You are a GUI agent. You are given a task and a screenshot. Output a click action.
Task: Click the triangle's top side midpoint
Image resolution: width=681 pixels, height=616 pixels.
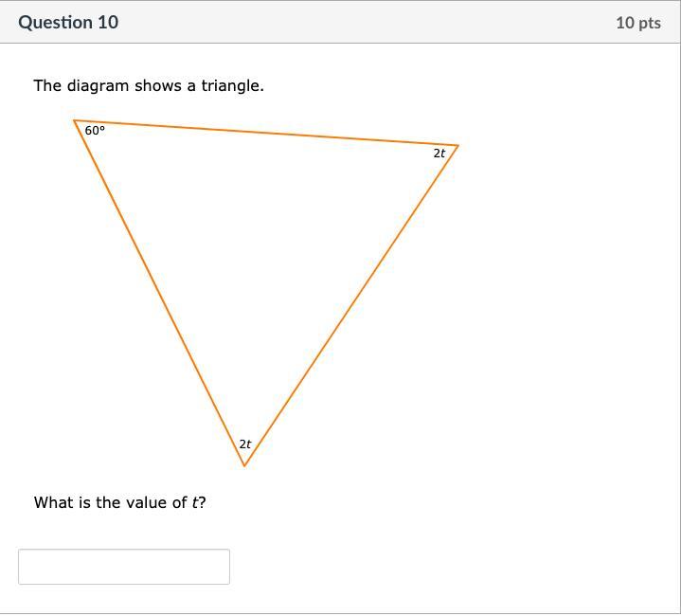click(x=266, y=133)
